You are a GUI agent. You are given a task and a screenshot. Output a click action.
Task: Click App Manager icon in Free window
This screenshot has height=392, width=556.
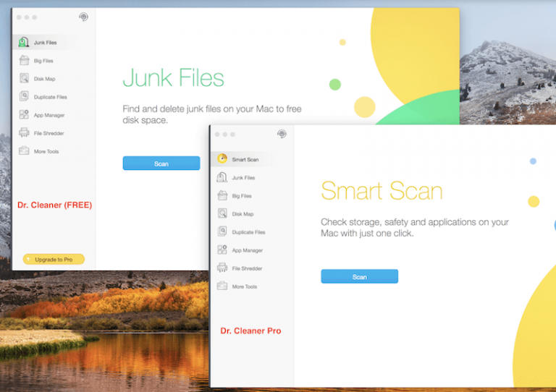pos(24,114)
